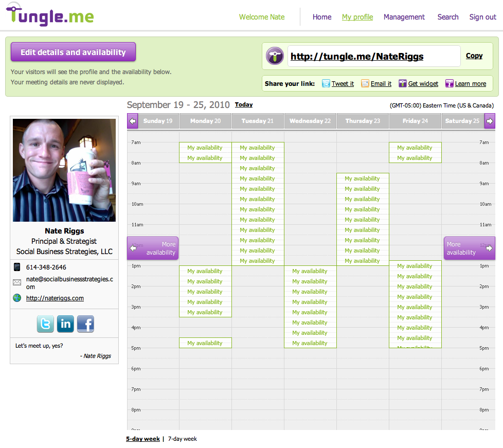Click the Twitter icon beside Tweet it
This screenshot has height=448, width=503.
click(325, 83)
